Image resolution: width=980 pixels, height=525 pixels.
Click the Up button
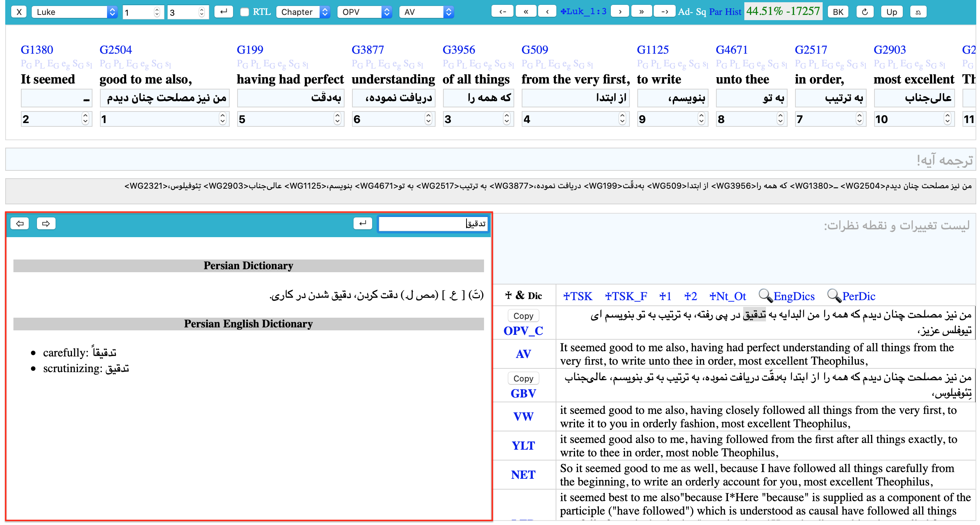point(891,12)
